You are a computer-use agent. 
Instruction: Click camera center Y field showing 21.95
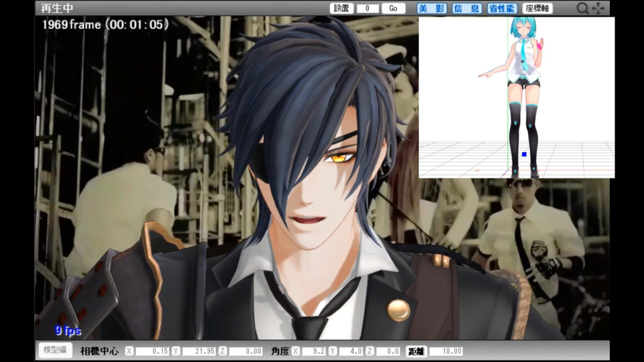point(199,351)
